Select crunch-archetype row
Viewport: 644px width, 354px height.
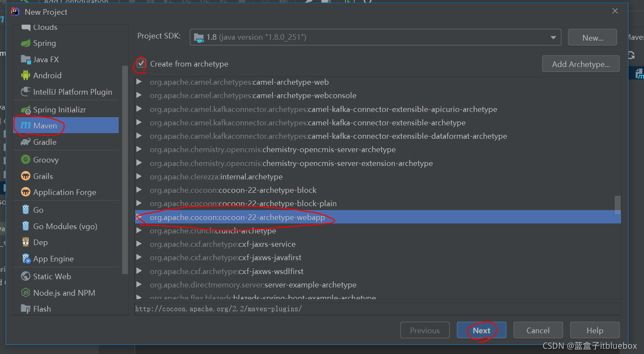(x=378, y=231)
